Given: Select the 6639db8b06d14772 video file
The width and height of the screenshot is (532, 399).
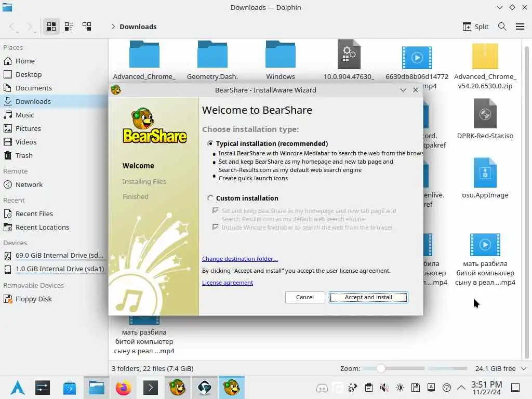Looking at the screenshot, I should point(417,61).
